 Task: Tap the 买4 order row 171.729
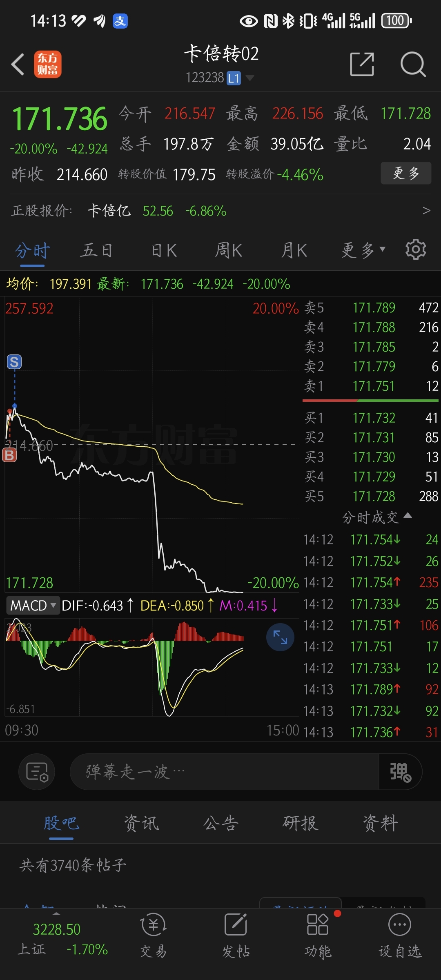point(371,477)
